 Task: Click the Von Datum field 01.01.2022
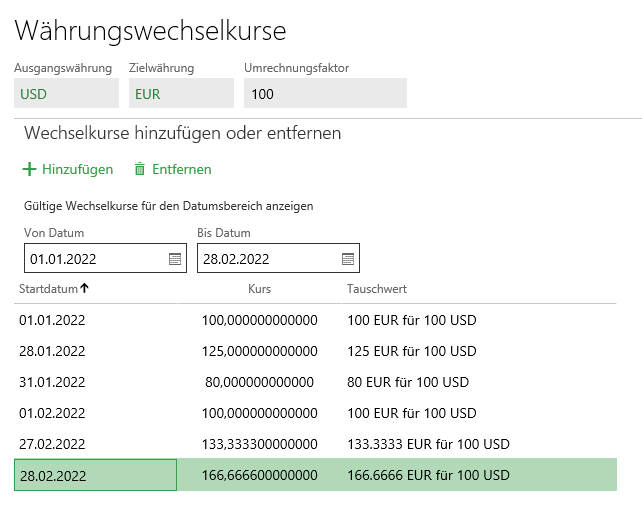point(92,259)
